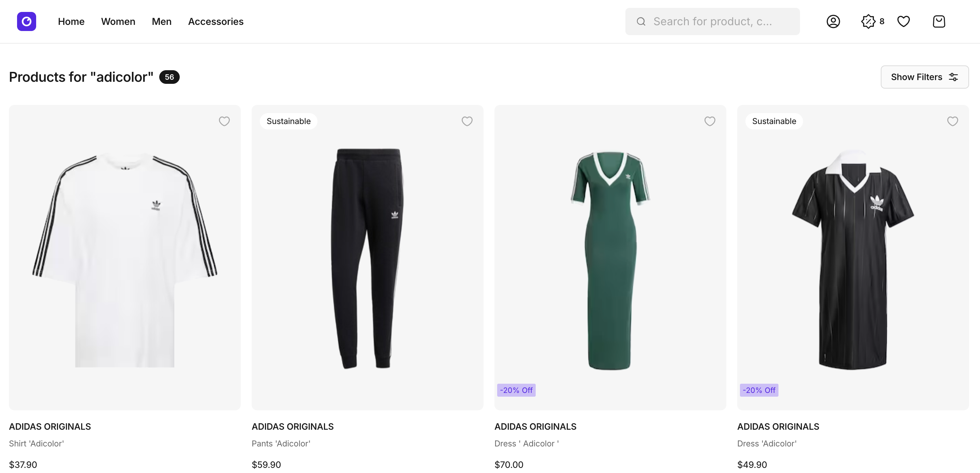Image resolution: width=980 pixels, height=473 pixels.
Task: Favorite the green Adicolor dress
Action: point(710,121)
